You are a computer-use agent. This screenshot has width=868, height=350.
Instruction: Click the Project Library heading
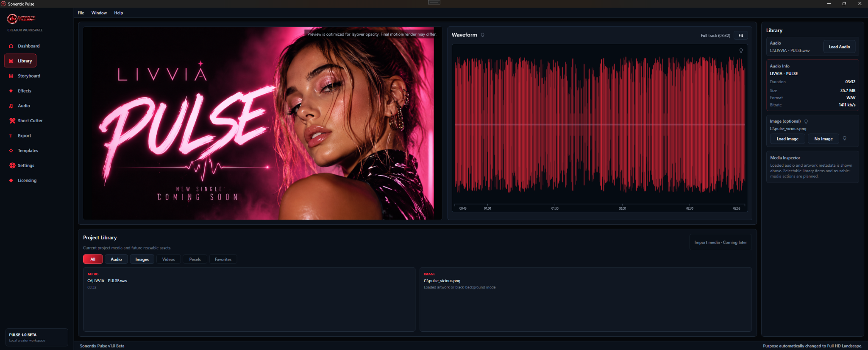coord(100,238)
